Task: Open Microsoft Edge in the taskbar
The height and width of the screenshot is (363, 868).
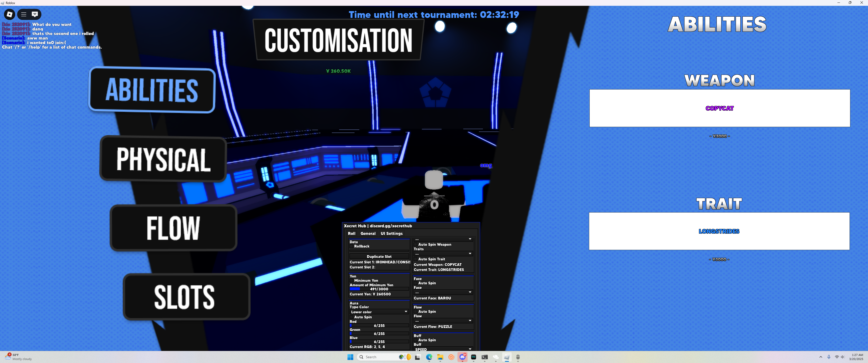Action: 429,357
